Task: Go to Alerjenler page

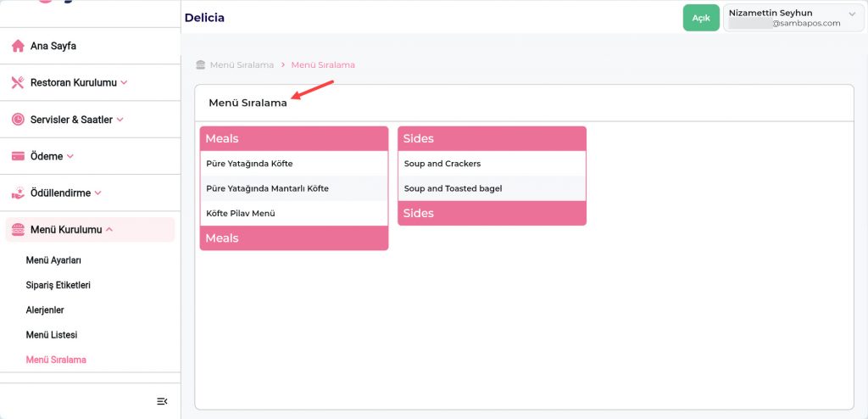Action: (45, 310)
